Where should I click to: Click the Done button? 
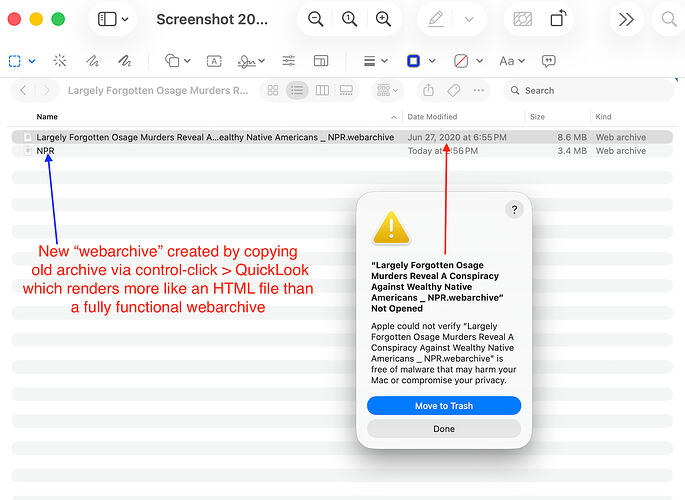pos(444,429)
